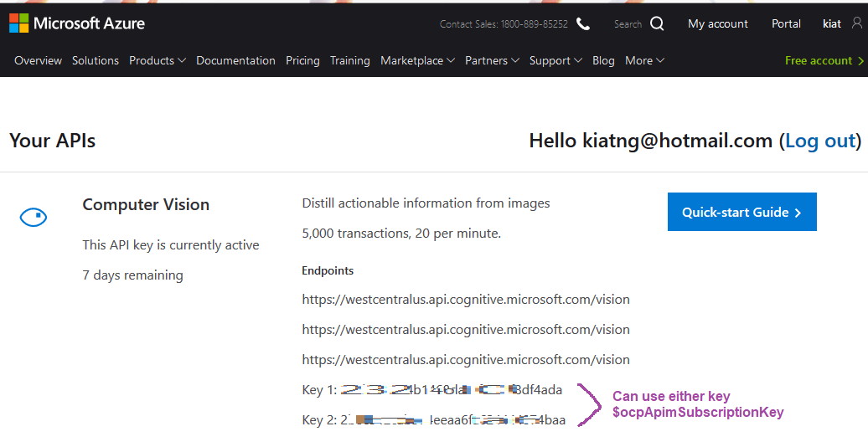This screenshot has width=868, height=447.
Task: Go to the Overview page
Action: point(38,60)
